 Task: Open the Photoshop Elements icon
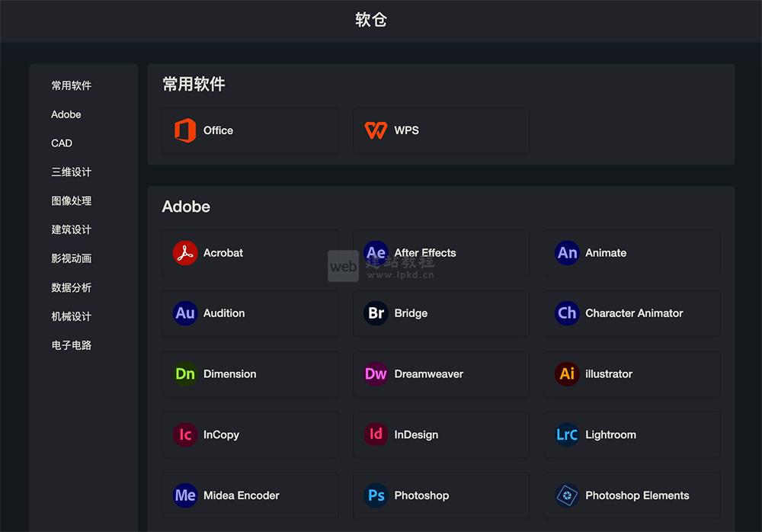[567, 495]
